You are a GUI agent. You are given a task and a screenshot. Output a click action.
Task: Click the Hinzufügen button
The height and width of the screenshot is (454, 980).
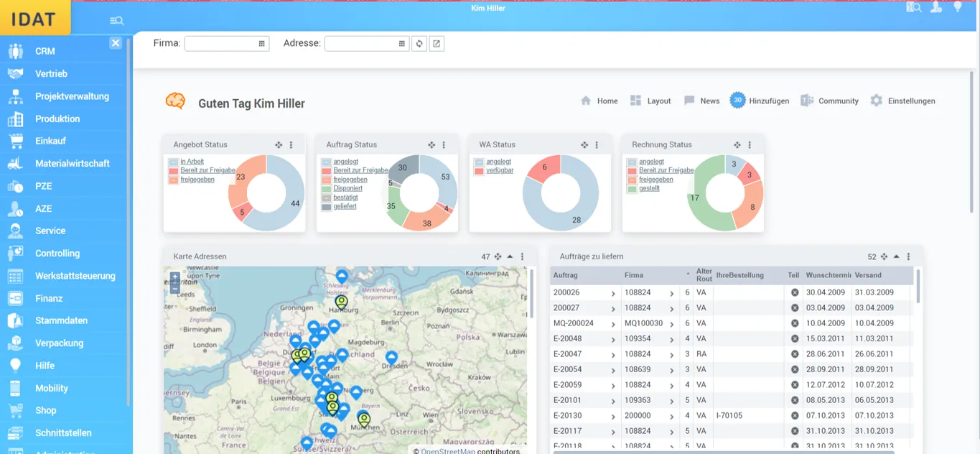[760, 101]
